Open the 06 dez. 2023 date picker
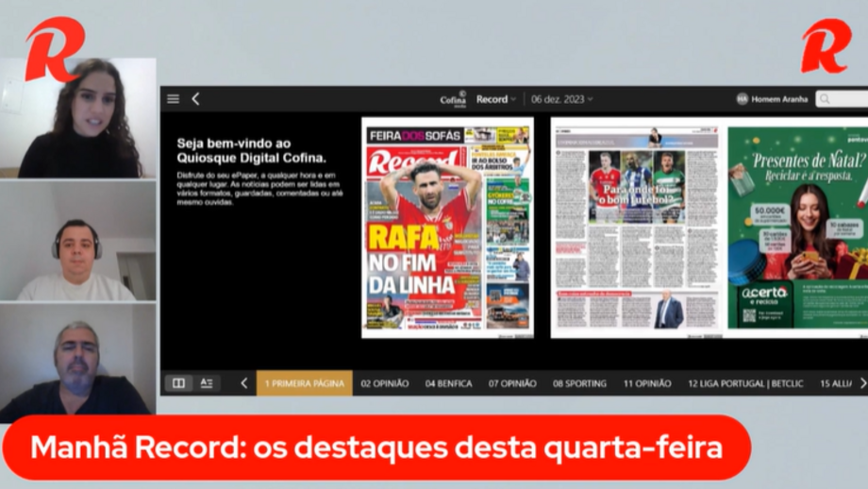The height and width of the screenshot is (489, 868). pyautogui.click(x=562, y=99)
